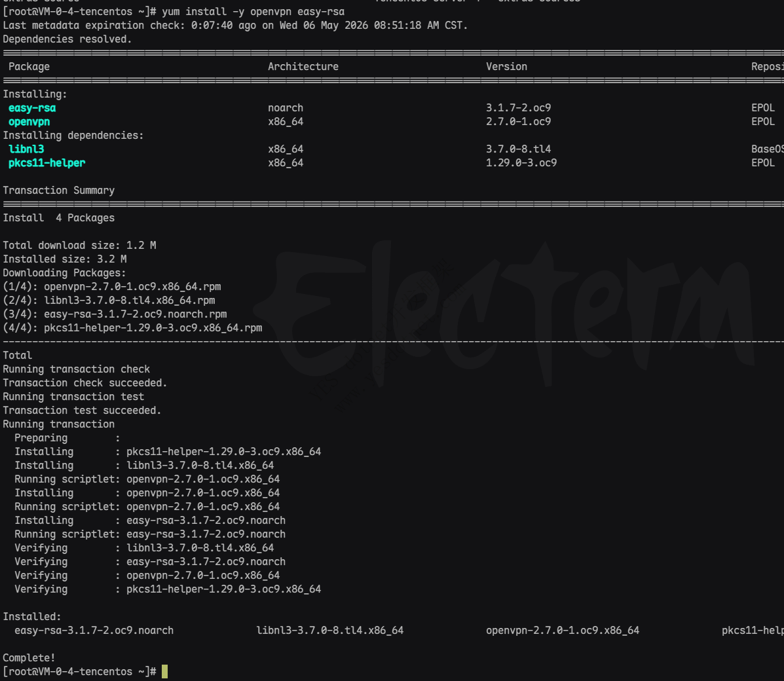784x681 pixels.
Task: Click the "Version" column header
Action: click(x=506, y=67)
